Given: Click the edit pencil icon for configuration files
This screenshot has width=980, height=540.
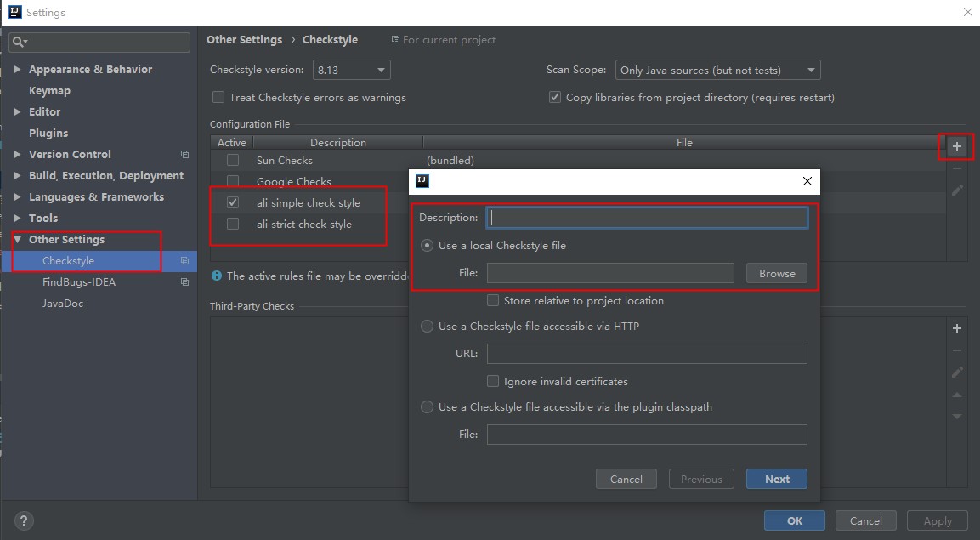Looking at the screenshot, I should pyautogui.click(x=957, y=190).
